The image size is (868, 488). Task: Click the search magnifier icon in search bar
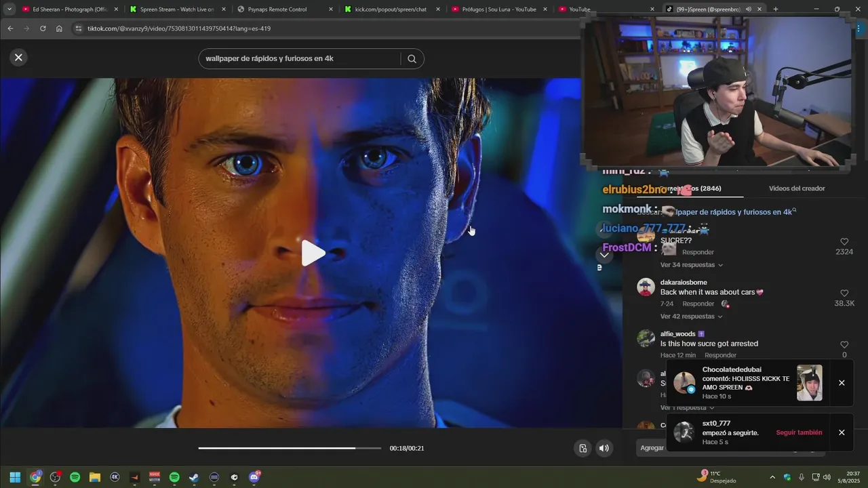[412, 59]
